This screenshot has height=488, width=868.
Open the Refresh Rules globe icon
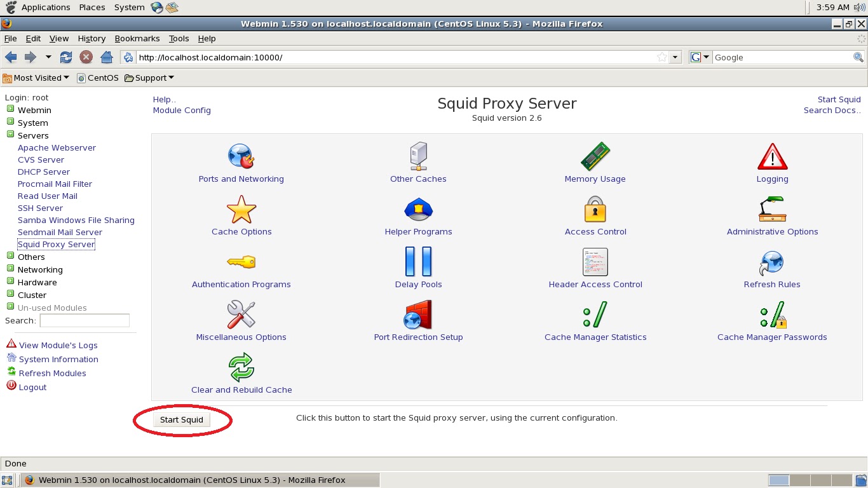click(x=772, y=262)
